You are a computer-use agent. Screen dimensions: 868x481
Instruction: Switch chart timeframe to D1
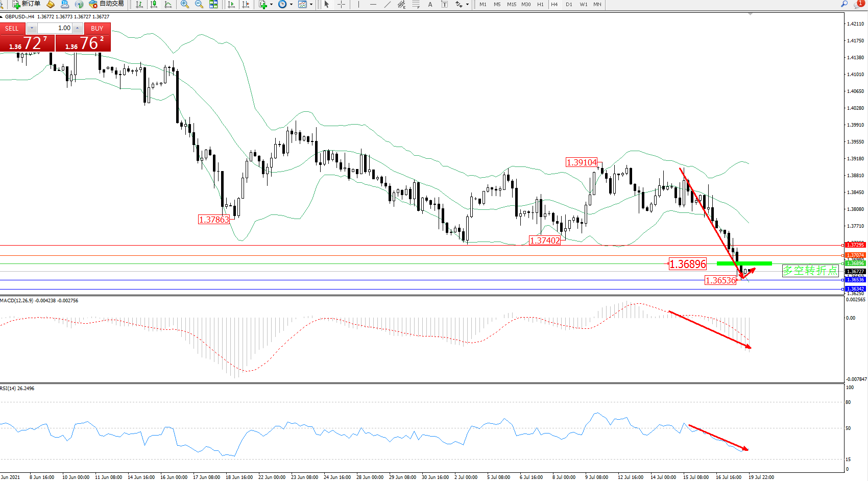point(569,4)
